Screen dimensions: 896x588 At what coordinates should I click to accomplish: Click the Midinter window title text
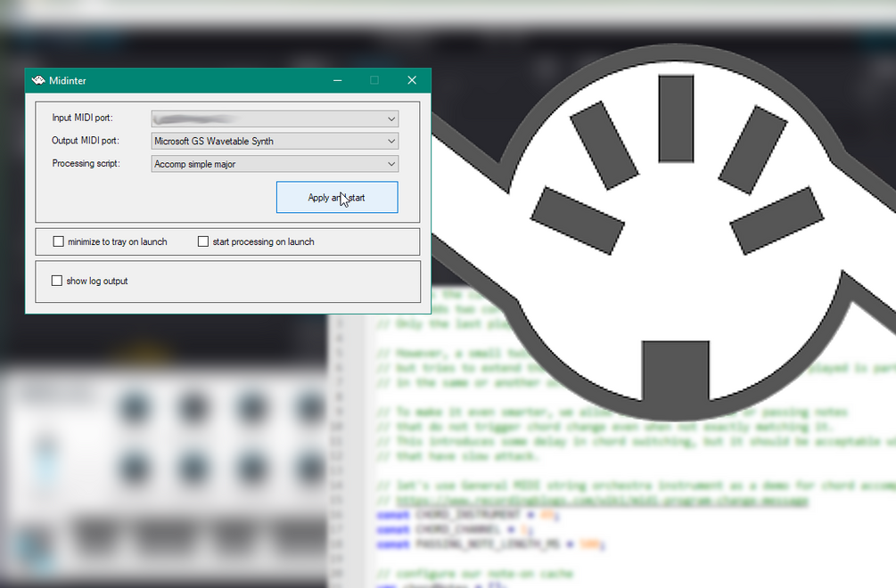click(x=68, y=80)
